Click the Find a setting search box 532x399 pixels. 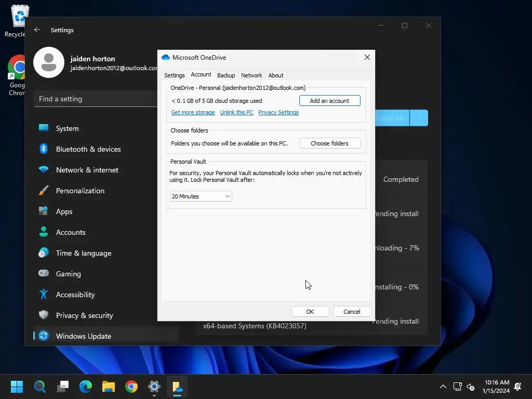coord(96,99)
